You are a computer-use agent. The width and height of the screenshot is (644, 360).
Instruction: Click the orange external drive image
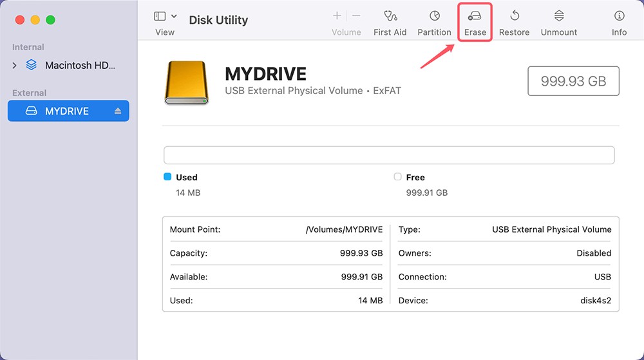(187, 83)
